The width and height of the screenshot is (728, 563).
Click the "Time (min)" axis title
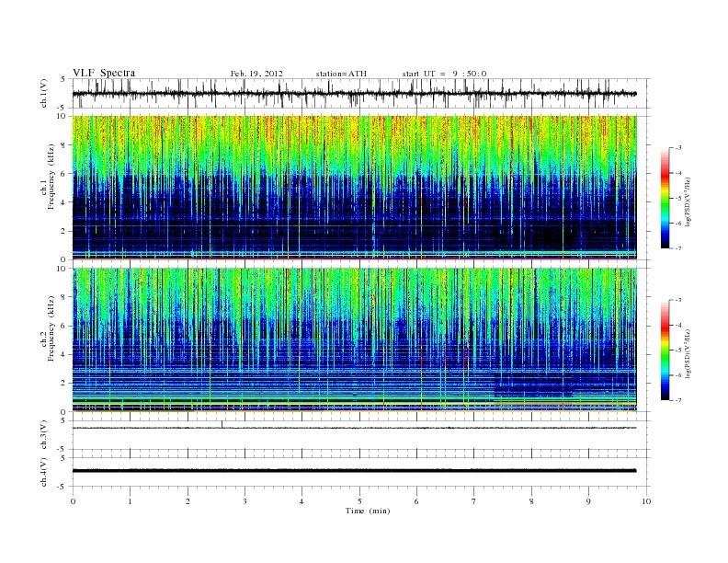pyautogui.click(x=368, y=511)
